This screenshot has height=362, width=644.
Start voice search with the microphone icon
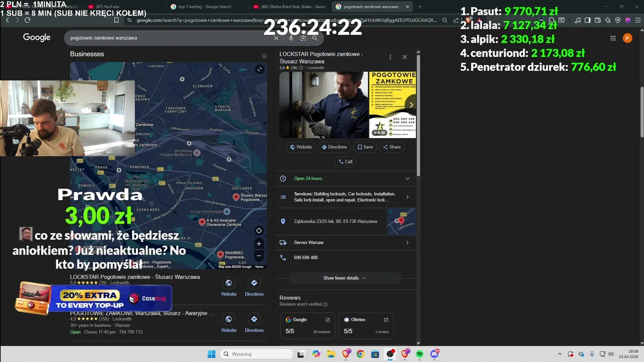tap(291, 38)
